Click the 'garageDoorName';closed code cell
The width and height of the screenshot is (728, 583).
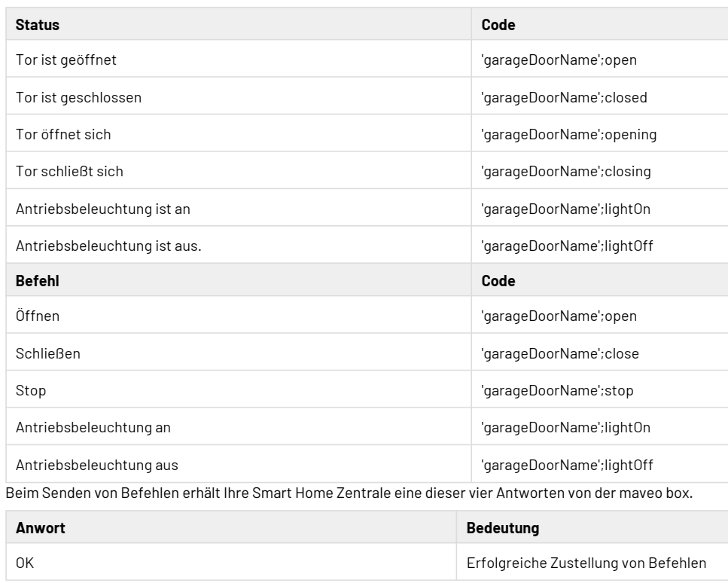pyautogui.click(x=564, y=97)
